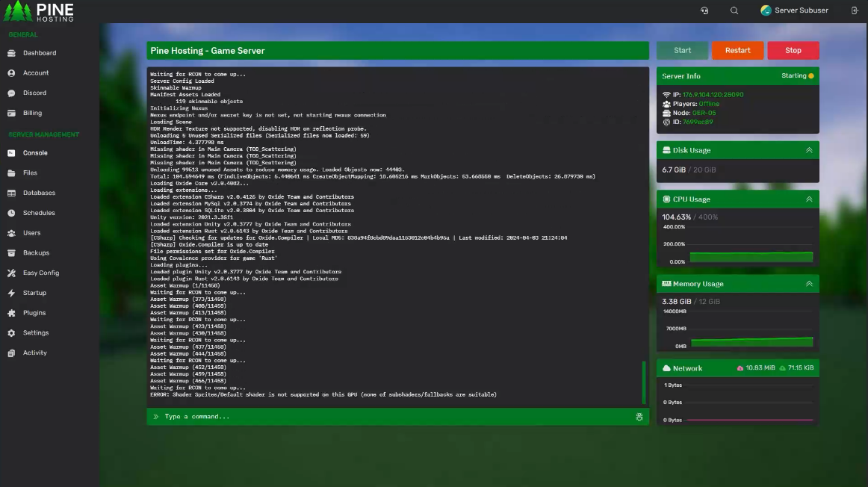Click the Settings gear icon in sidebar
This screenshot has height=487, width=868.
coord(11,332)
